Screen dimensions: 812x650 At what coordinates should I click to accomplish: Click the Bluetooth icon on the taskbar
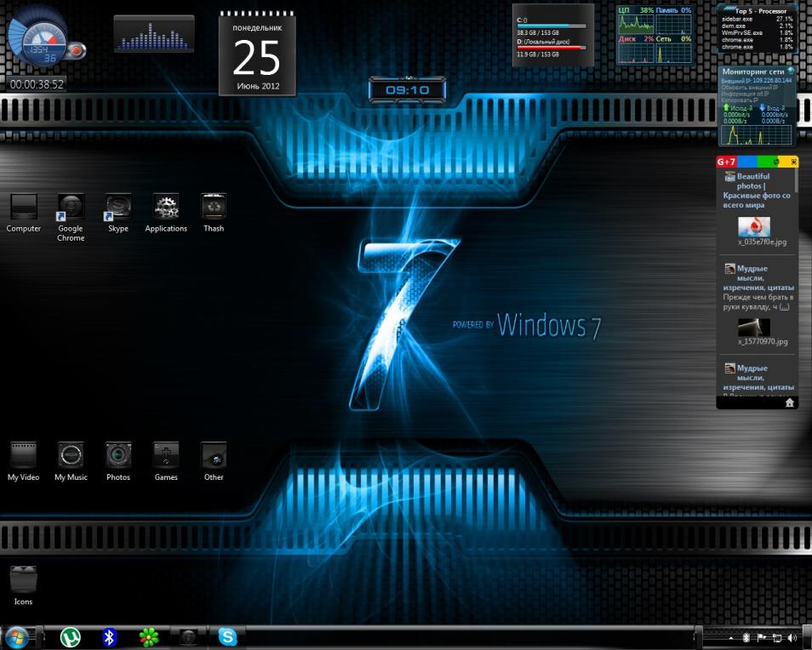[x=109, y=636]
